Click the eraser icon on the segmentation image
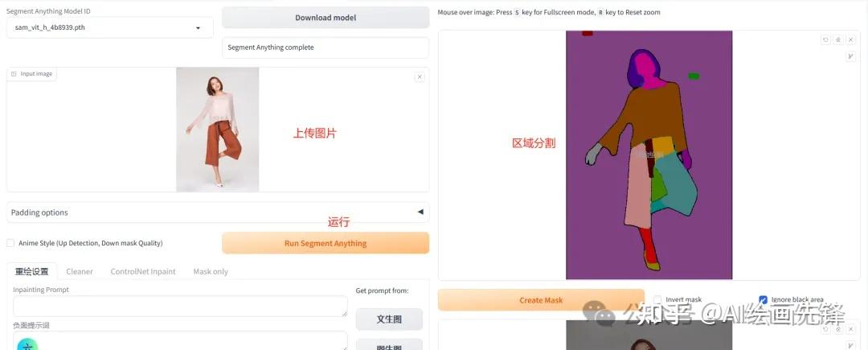The image size is (868, 350). 838,40
